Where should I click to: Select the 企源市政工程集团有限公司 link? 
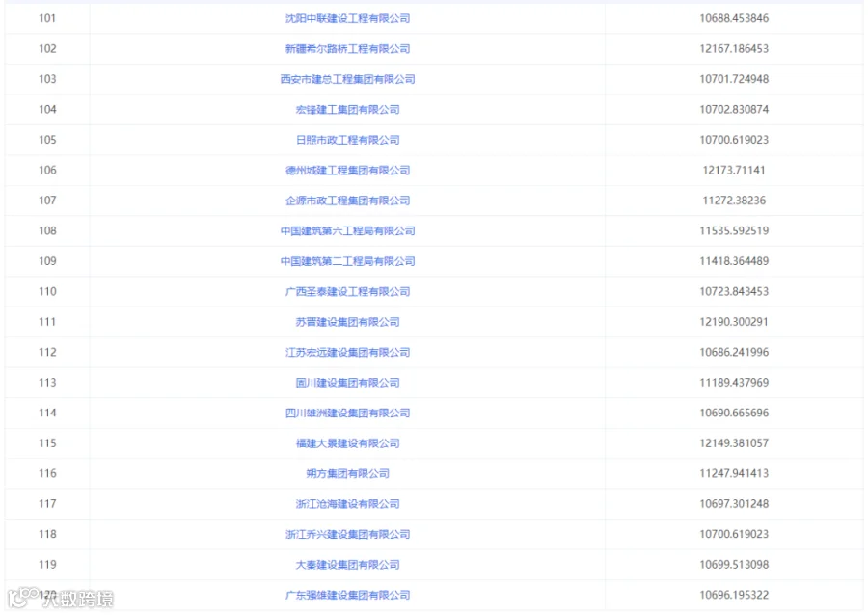pyautogui.click(x=347, y=201)
